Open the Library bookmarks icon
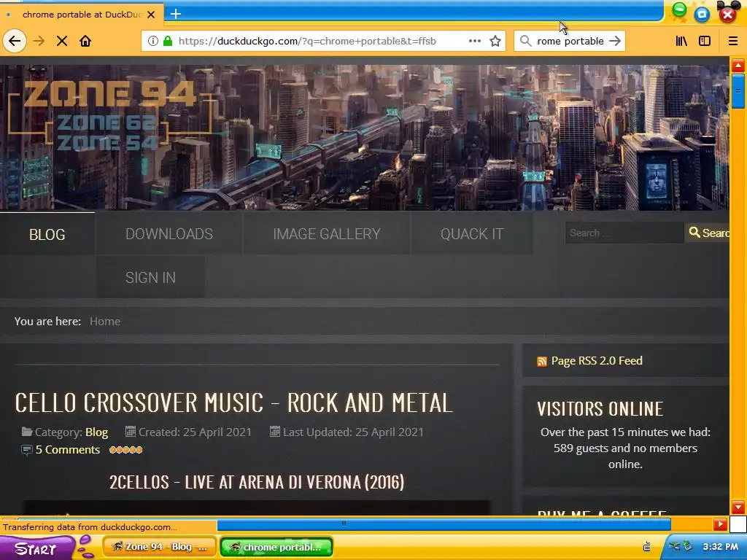 click(x=682, y=41)
